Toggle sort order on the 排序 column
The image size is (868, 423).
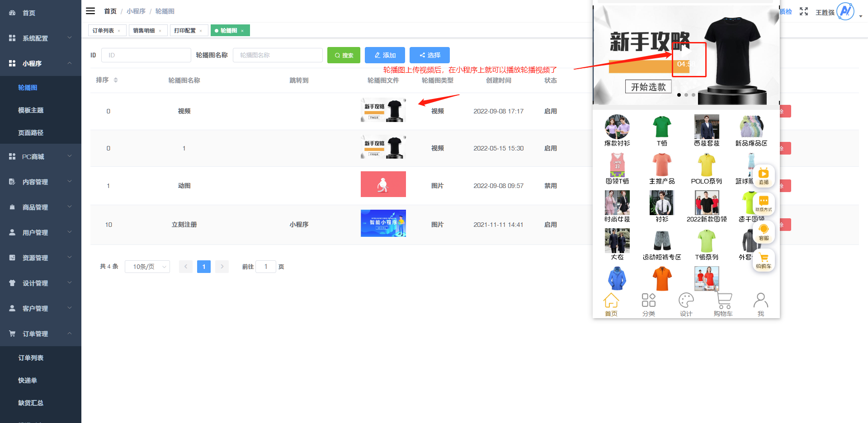click(116, 80)
